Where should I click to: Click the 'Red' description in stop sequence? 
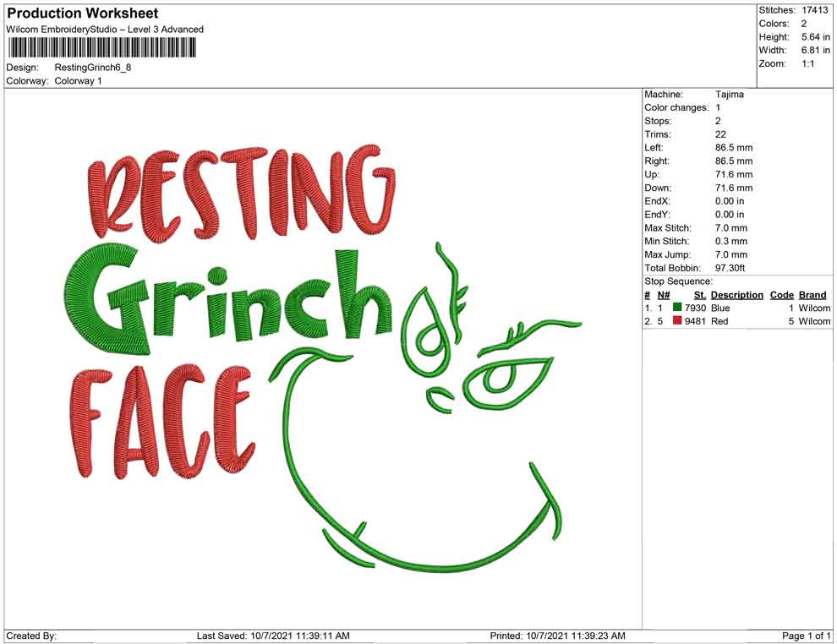(719, 321)
